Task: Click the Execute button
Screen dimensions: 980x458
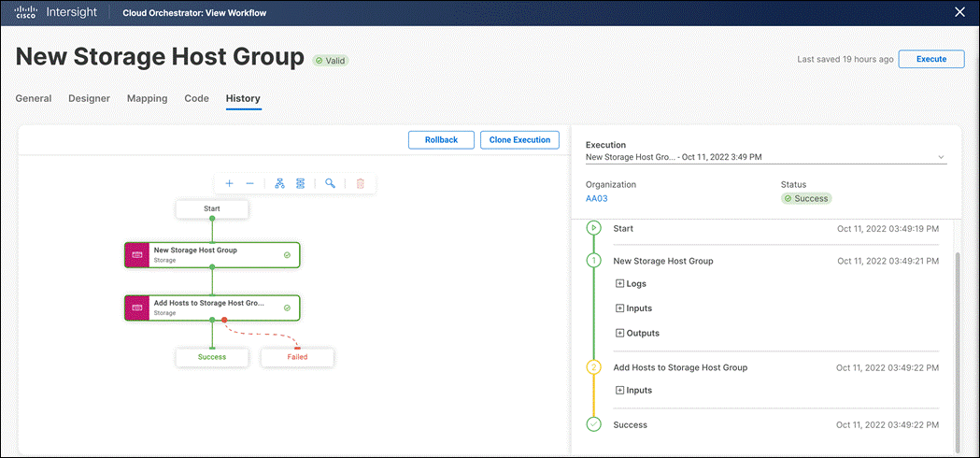Action: coord(931,59)
